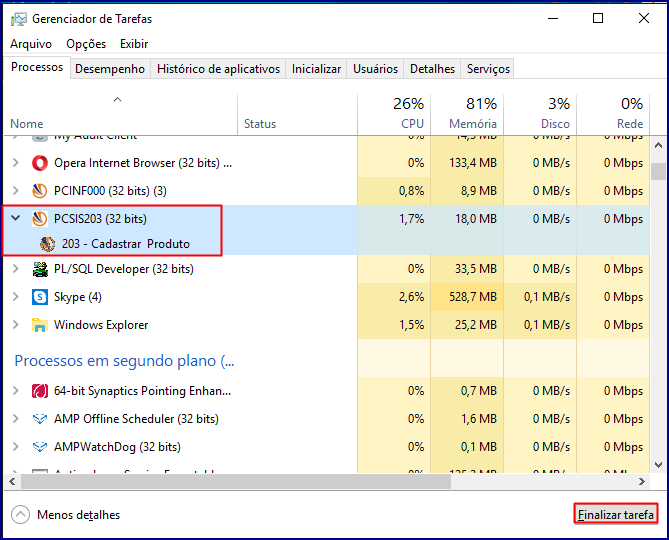
Task: Click the Windows Explorer folder icon
Action: click(x=40, y=325)
